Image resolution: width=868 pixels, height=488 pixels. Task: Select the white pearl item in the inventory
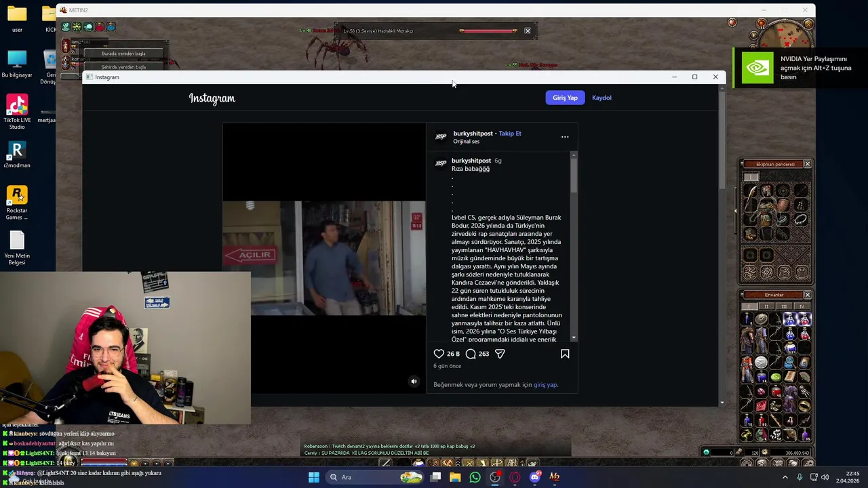761,363
